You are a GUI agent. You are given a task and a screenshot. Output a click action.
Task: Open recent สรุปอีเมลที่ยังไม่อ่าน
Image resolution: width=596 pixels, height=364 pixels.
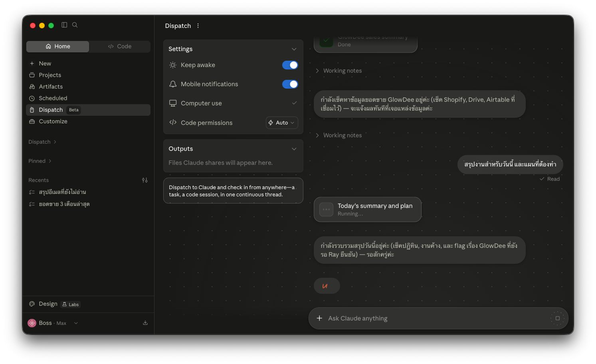click(x=88, y=192)
